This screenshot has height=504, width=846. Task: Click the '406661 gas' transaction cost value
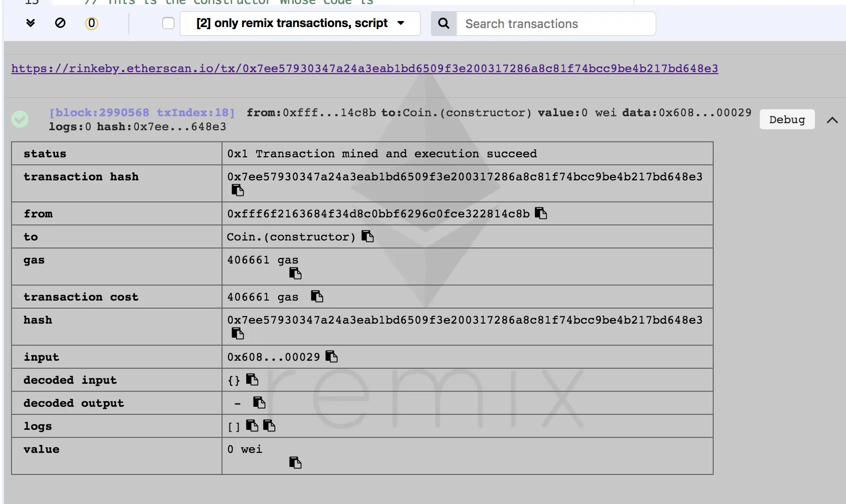[263, 297]
